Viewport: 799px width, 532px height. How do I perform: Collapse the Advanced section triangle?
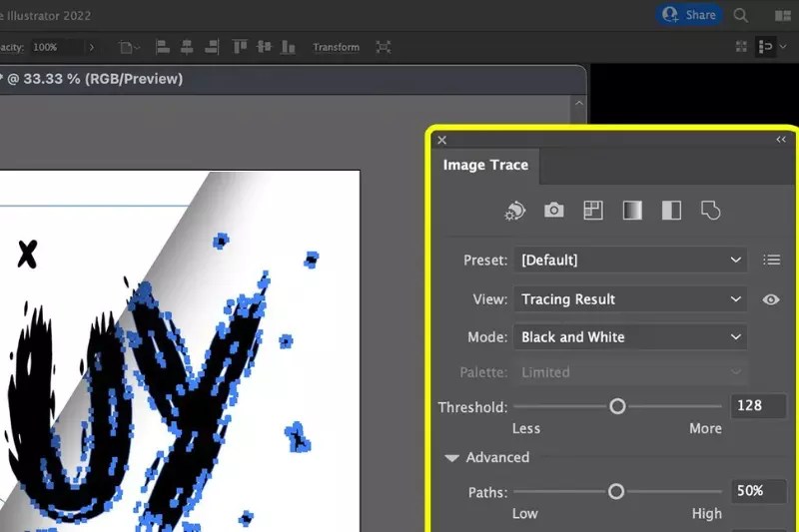(451, 458)
